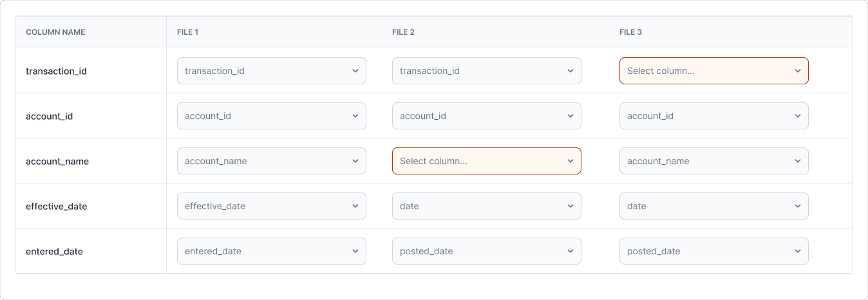Select column for File 3 transaction_id
This screenshot has height=300, width=868.
[x=713, y=71]
